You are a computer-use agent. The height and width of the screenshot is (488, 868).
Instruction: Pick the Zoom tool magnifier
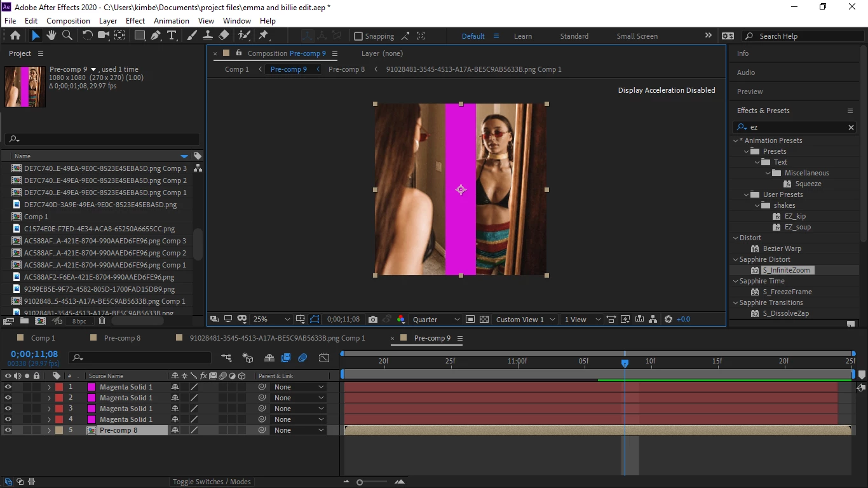(67, 36)
